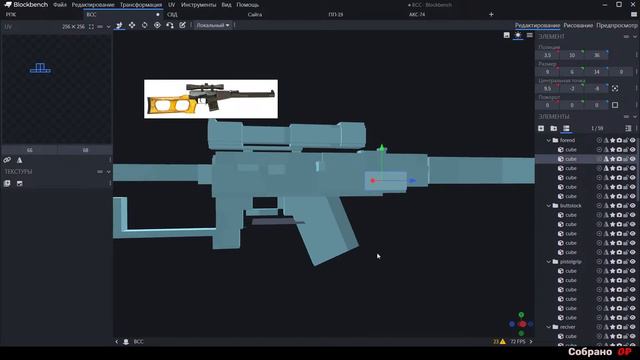The height and width of the screenshot is (360, 640).
Task: Click the rotation reset square icon
Action: 615,105
